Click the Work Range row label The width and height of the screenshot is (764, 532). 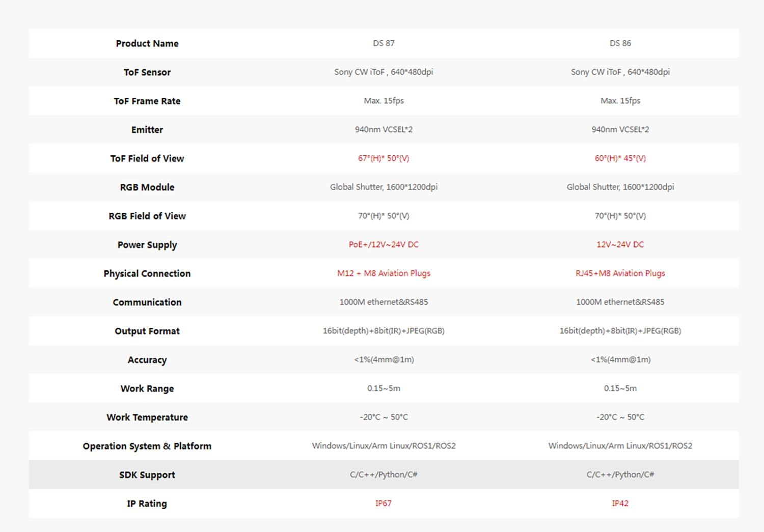coord(147,388)
